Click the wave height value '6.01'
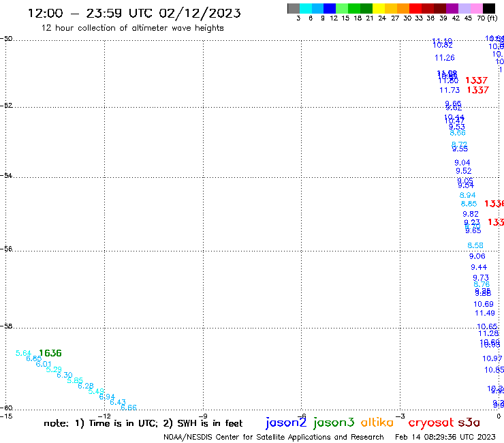Viewport: 504px width, 443px height. (x=44, y=364)
